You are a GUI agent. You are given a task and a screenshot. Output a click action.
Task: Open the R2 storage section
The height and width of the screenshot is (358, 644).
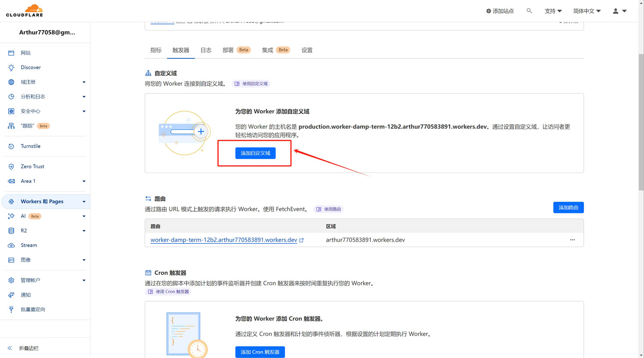coord(25,231)
